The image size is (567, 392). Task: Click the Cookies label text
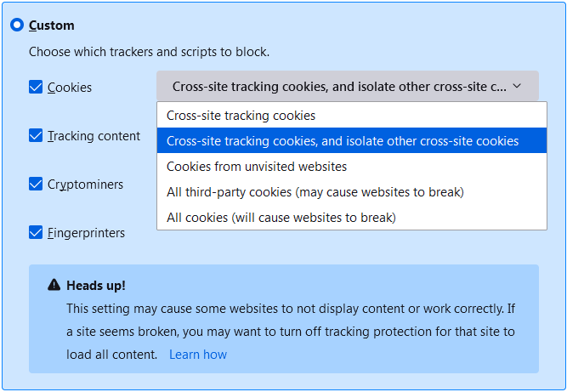pyautogui.click(x=70, y=88)
